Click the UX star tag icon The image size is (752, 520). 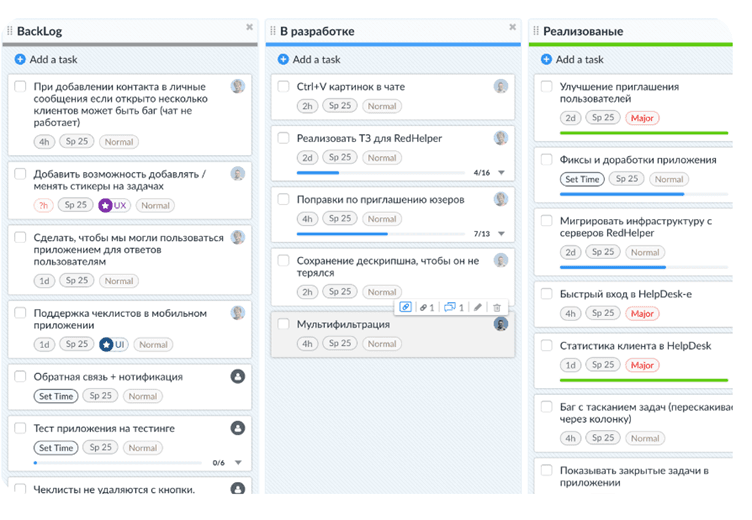[105, 205]
